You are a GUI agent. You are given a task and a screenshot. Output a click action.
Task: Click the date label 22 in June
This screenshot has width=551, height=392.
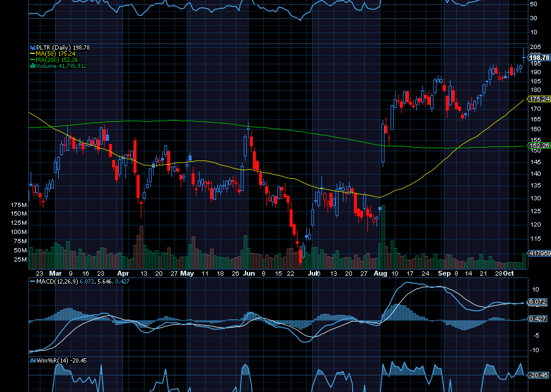point(290,274)
